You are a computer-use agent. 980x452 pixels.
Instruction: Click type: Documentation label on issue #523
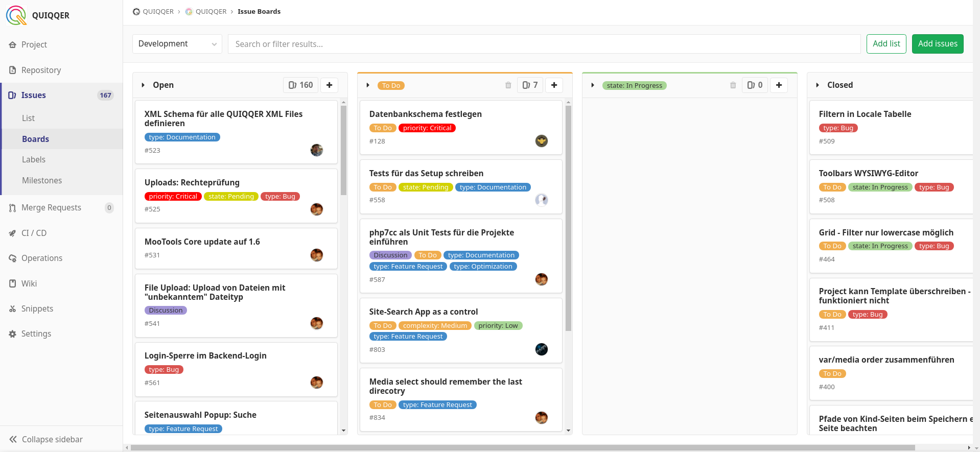pos(182,137)
